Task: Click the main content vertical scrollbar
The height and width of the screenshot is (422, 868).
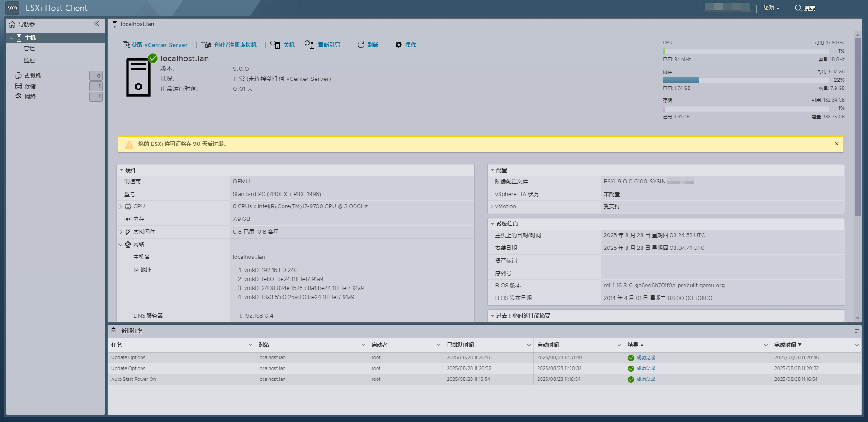Action: pos(858,127)
